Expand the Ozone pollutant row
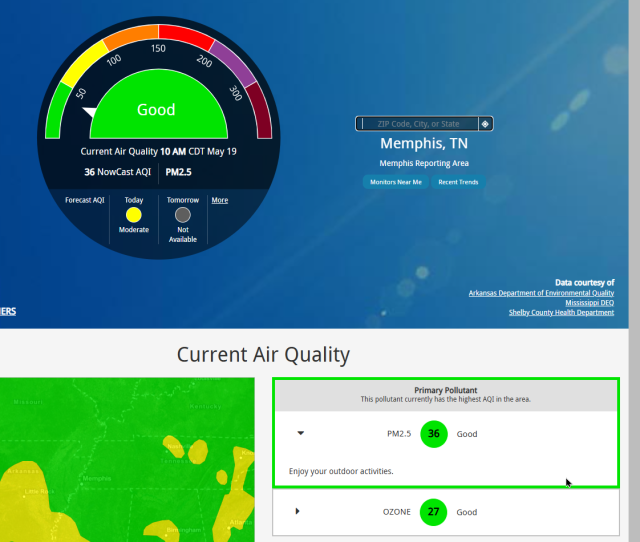 click(x=297, y=512)
